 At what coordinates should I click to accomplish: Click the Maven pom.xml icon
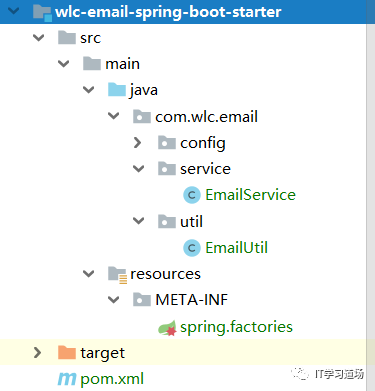pyautogui.click(x=67, y=379)
